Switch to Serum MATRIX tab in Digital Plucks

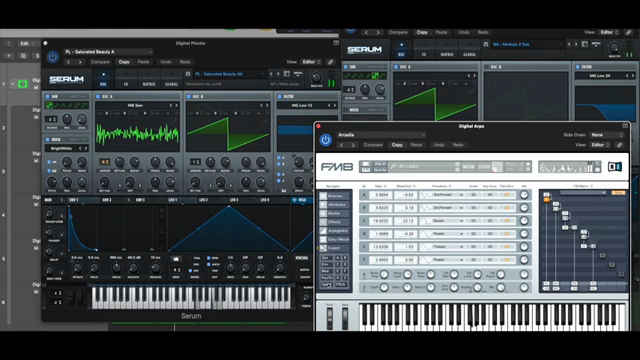click(x=149, y=79)
